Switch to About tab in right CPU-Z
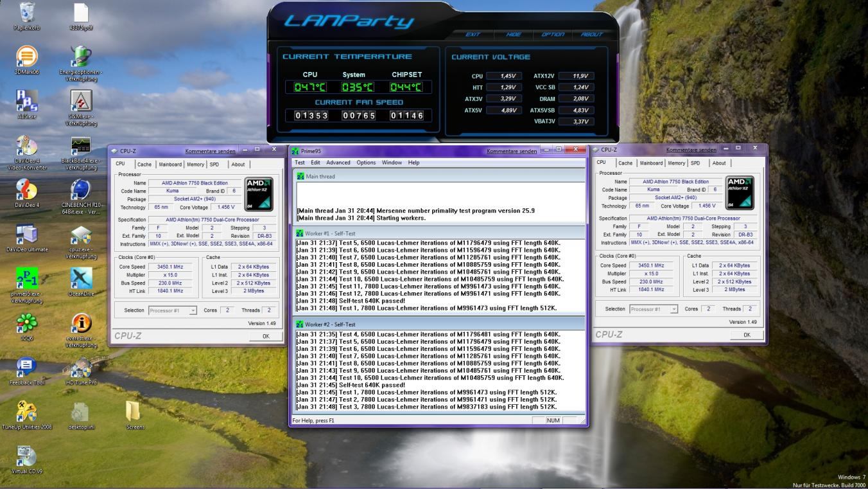 719,163
